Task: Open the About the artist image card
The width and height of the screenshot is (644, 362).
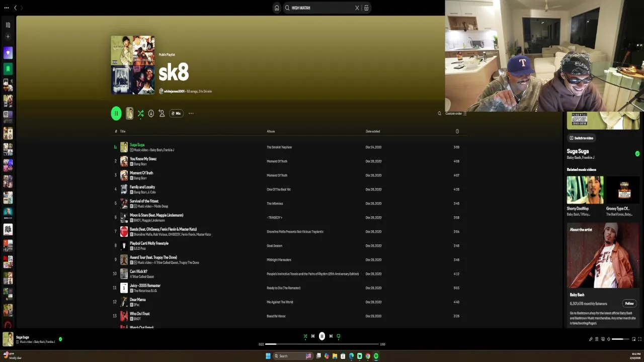Action: (603, 255)
